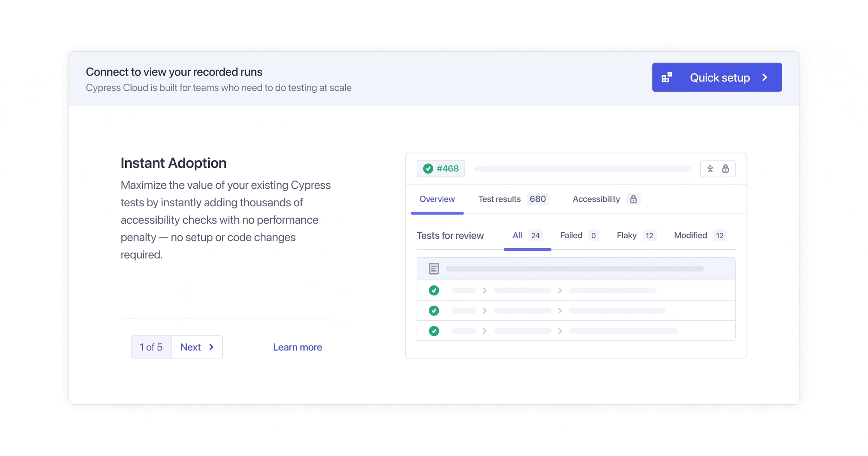This screenshot has height=456, width=868.
Task: Expand first chevron in first test row
Action: [485, 291]
